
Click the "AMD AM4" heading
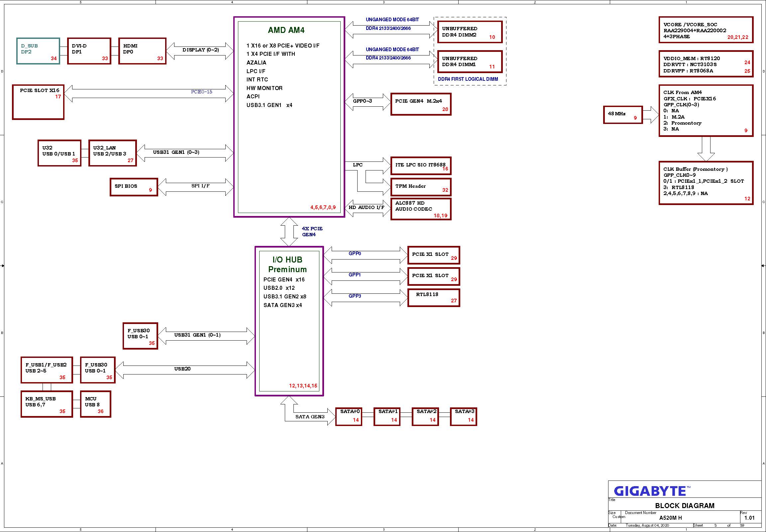point(286,30)
